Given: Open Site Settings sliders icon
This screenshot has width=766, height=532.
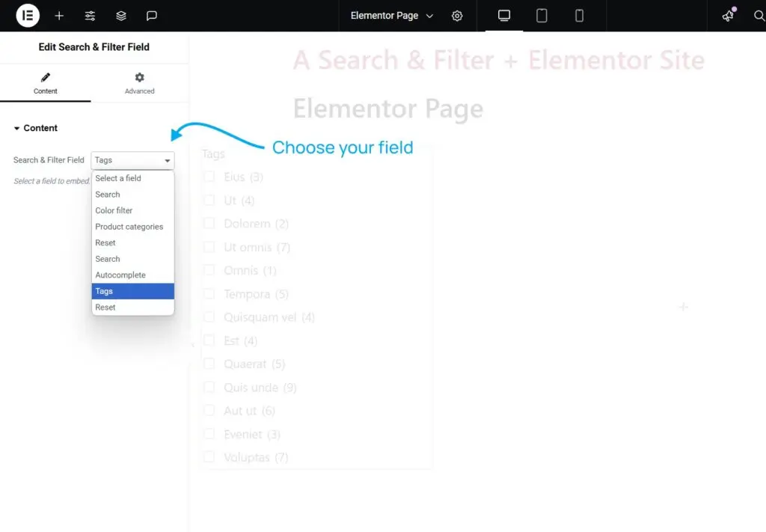Looking at the screenshot, I should point(90,16).
